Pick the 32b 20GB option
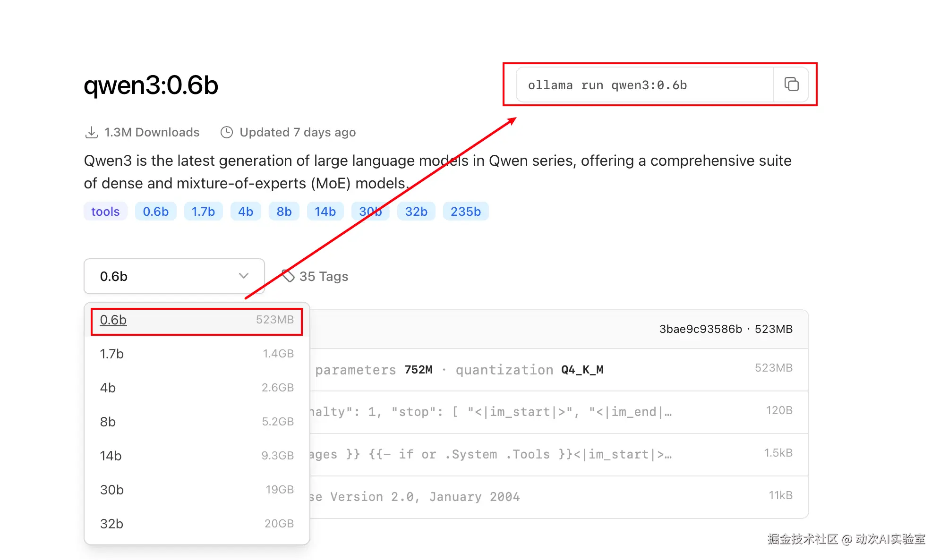Viewport: 940px width, 560px height. pyautogui.click(x=197, y=524)
